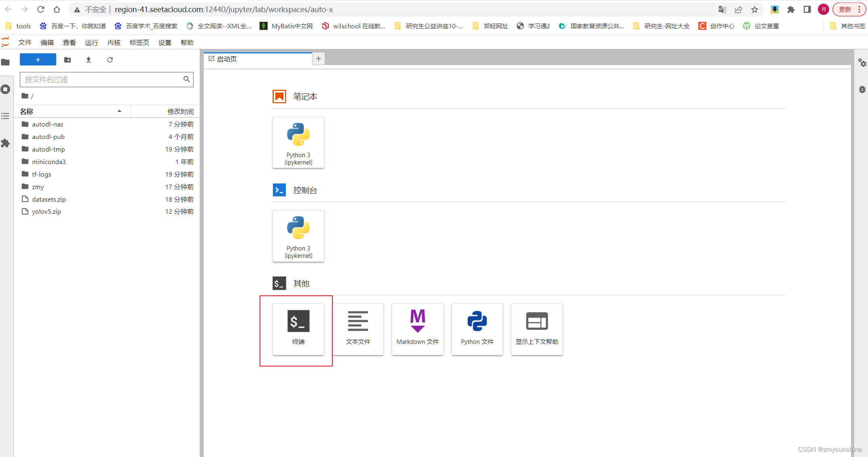The width and height of the screenshot is (868, 457).
Task: Create a new Python file
Action: tap(477, 329)
